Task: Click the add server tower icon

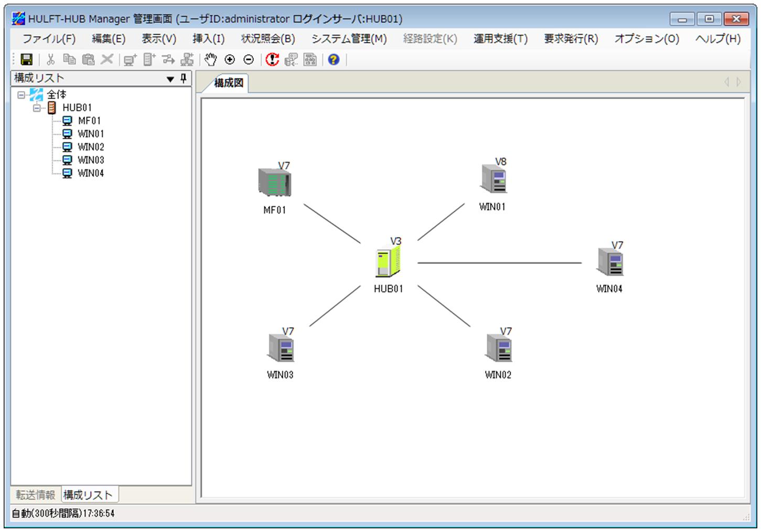Action: 149,60
